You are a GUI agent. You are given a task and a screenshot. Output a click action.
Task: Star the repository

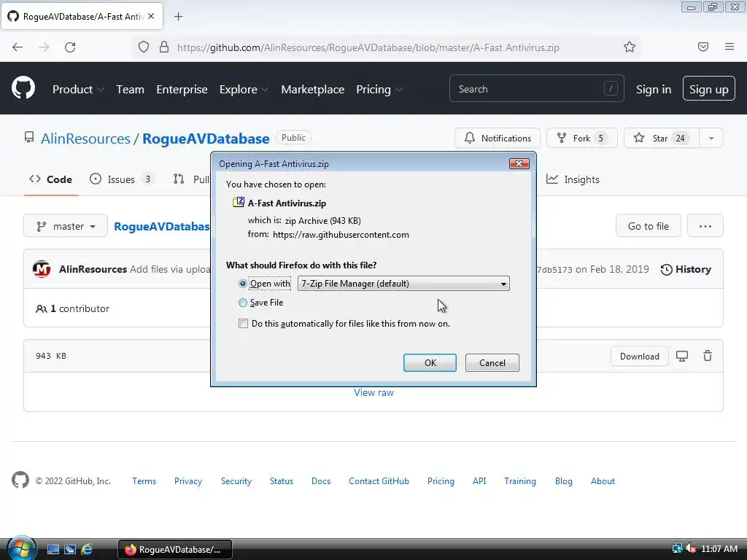pos(661,138)
